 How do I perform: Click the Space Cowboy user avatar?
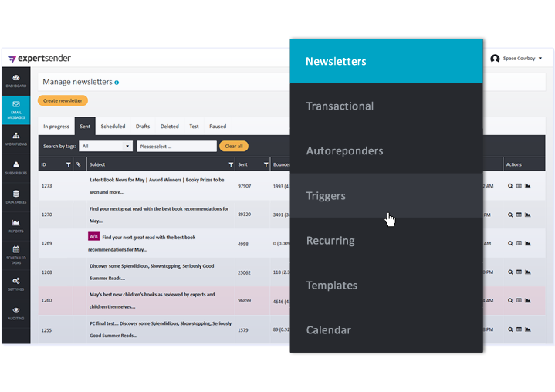pos(495,59)
